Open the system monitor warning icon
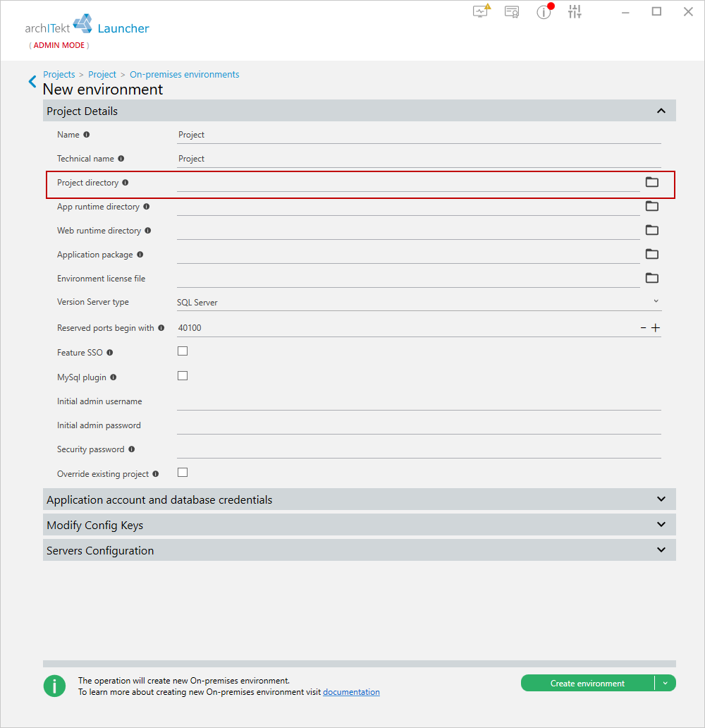 [482, 11]
